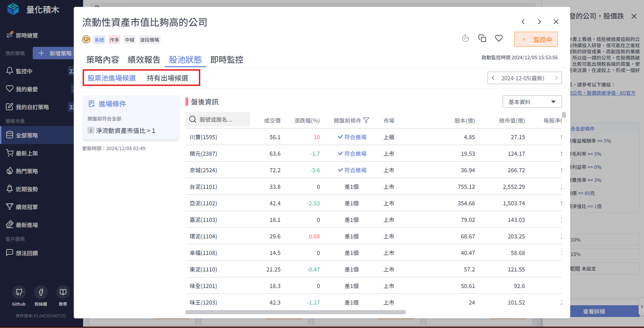The width and height of the screenshot is (644, 328).
Task: Click the filter icon next to 開盤前條件
Action: [366, 120]
